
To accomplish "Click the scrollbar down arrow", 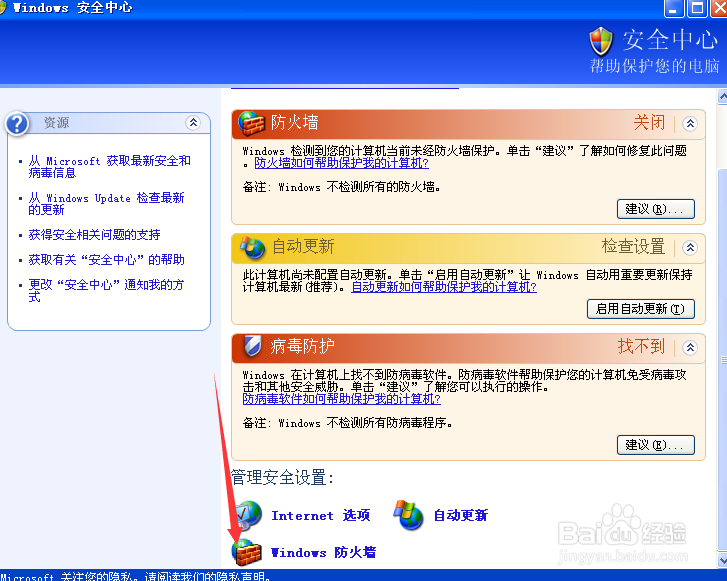I will 722,559.
